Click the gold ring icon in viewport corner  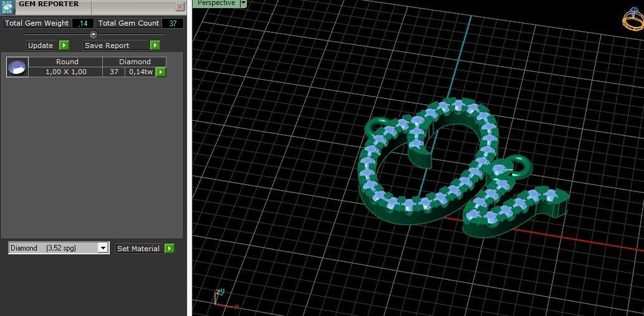click(633, 19)
